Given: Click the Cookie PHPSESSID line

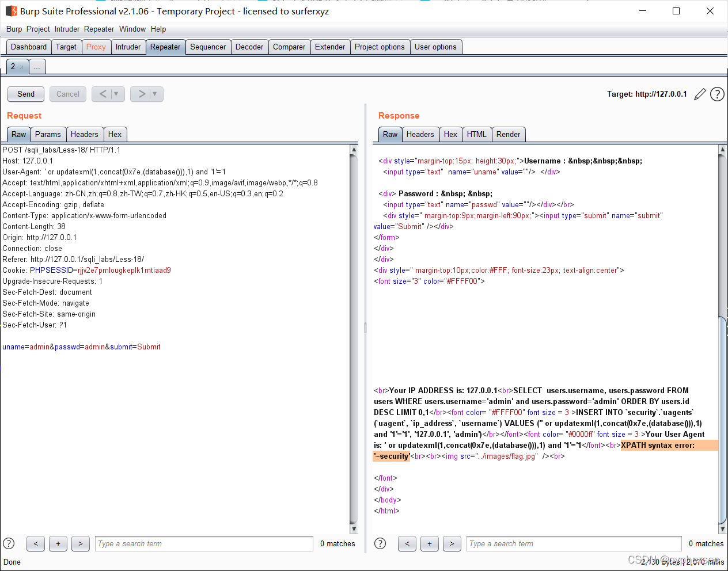Looking at the screenshot, I should coord(86,270).
